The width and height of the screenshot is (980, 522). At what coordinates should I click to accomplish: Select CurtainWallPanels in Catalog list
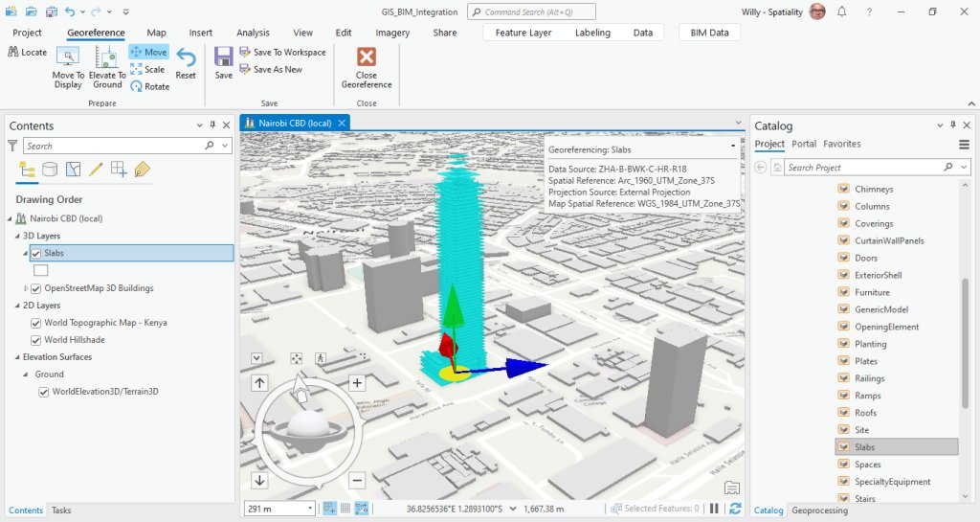889,240
